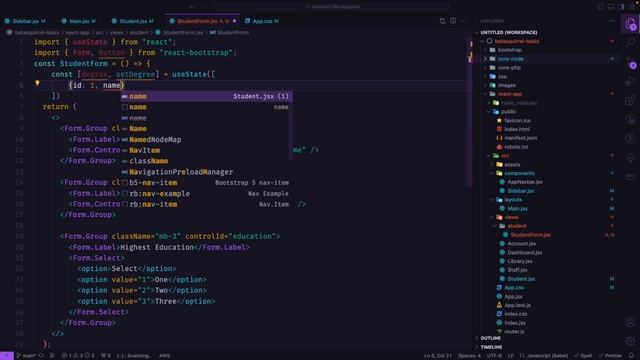Expand the css folder
This screenshot has width=640, height=360.
click(502, 76)
